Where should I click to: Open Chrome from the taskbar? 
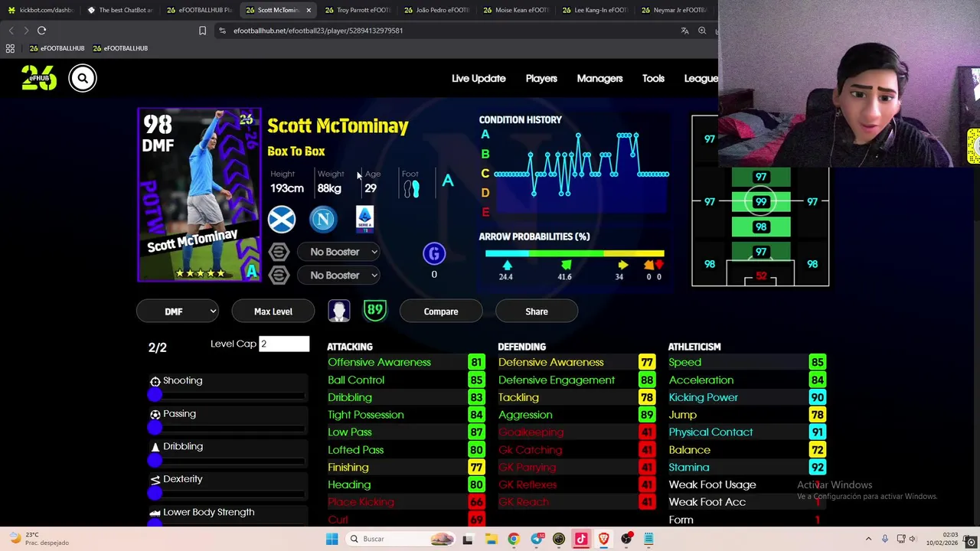513,539
